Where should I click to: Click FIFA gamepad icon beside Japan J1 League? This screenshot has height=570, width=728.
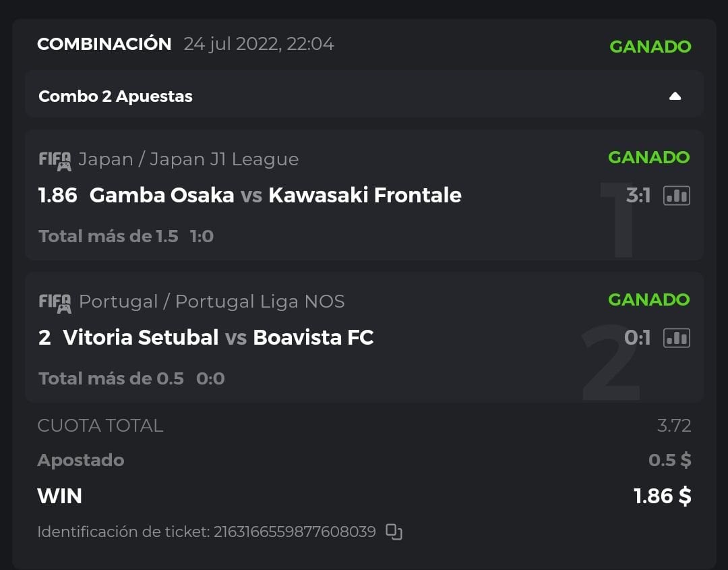tap(55, 161)
